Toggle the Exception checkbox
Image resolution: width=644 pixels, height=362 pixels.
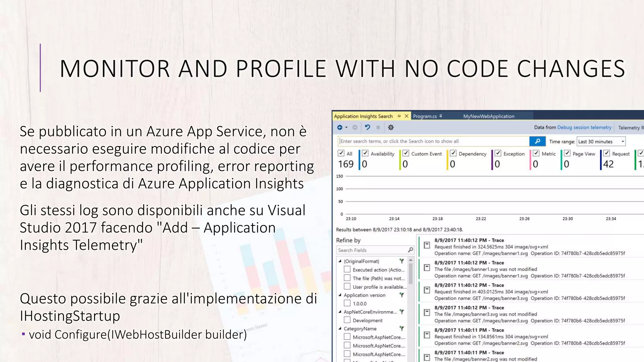[498, 153]
